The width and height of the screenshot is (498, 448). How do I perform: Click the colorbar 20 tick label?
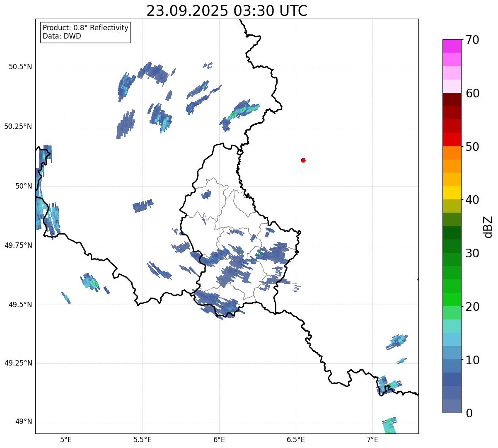(473, 307)
